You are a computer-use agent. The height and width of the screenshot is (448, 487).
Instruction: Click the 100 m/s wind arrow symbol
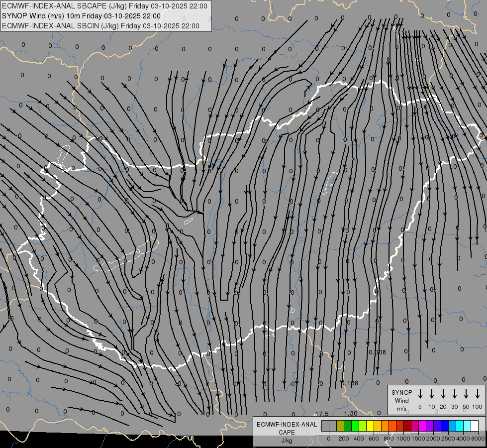point(478,393)
